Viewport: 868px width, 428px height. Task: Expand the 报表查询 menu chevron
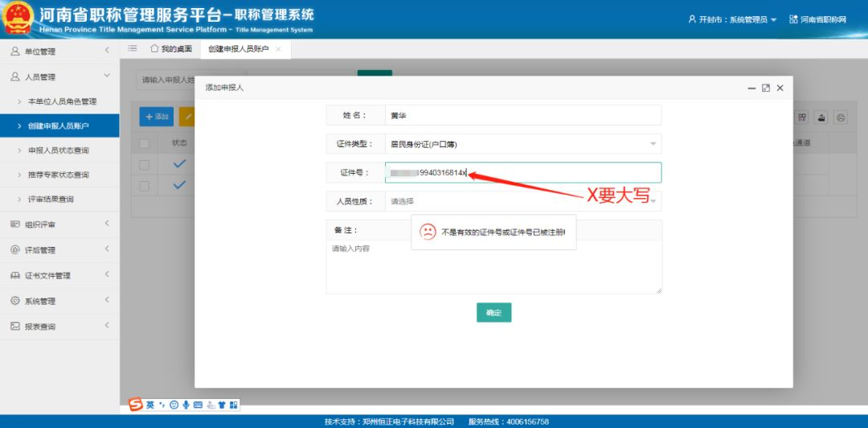pos(107,326)
